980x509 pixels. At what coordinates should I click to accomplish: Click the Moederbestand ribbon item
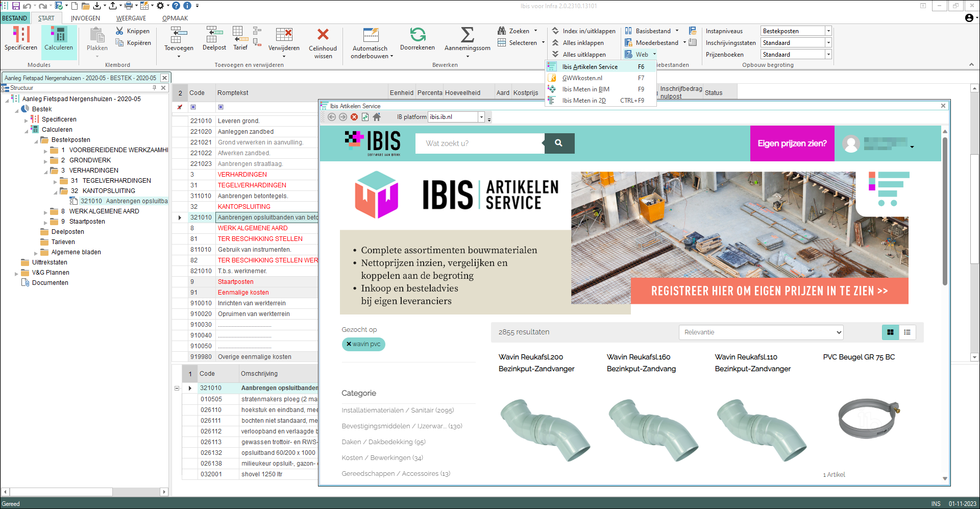(x=655, y=43)
